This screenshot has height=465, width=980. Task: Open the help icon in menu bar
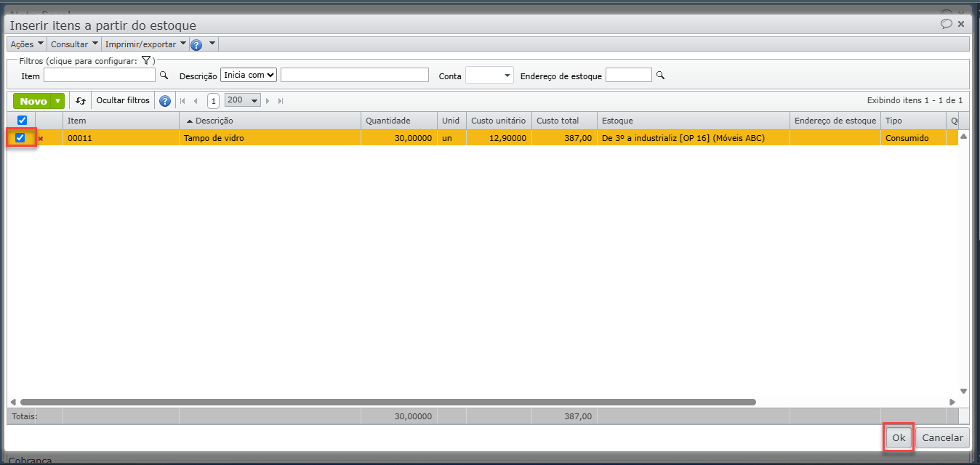click(x=196, y=44)
